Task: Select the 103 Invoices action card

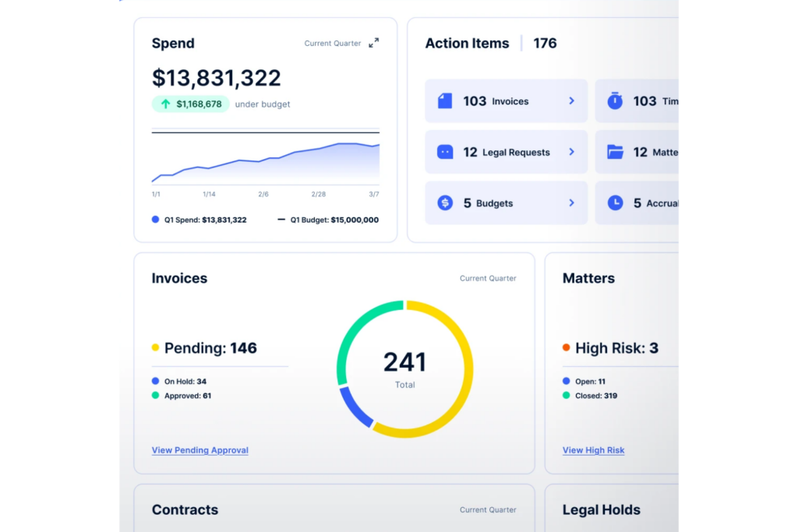Action: [507, 100]
